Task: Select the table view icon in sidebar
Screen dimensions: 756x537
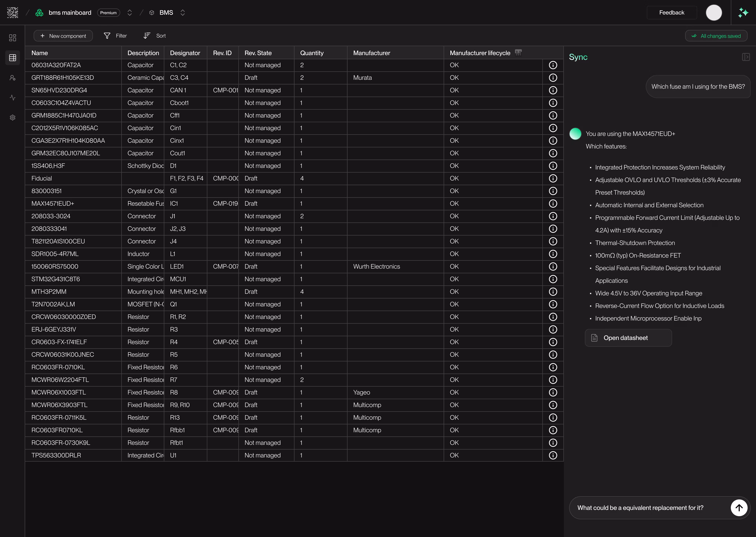Action: [x=13, y=58]
